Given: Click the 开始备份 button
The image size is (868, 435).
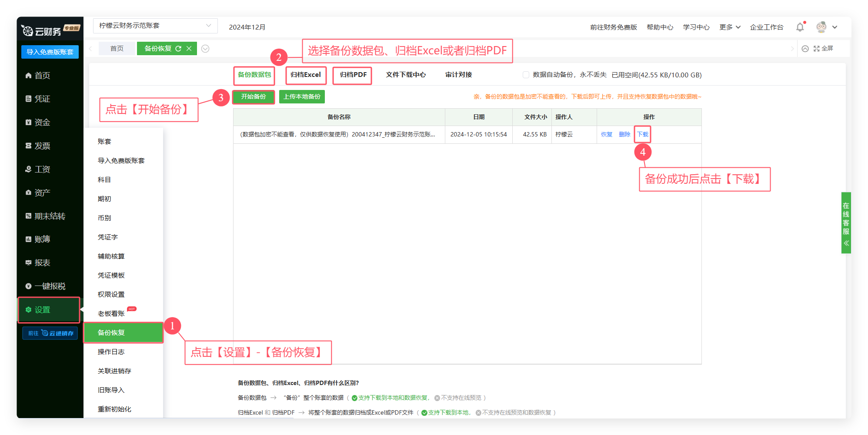Looking at the screenshot, I should pyautogui.click(x=254, y=96).
